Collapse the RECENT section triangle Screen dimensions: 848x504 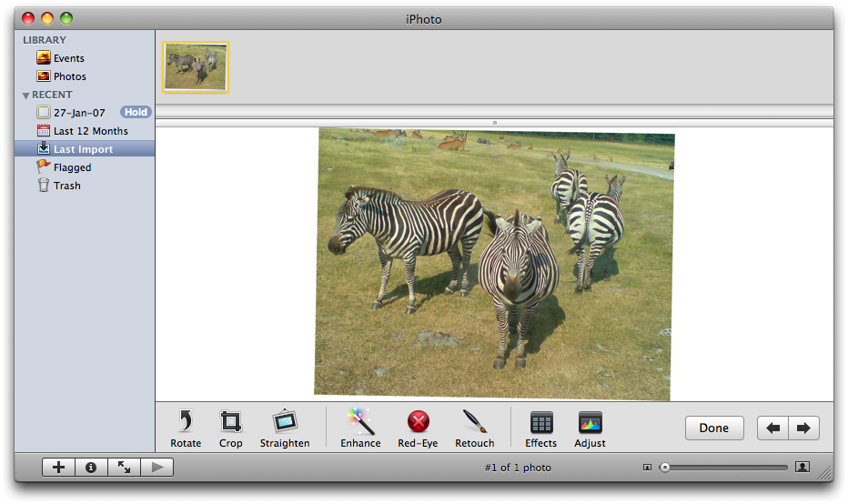click(x=26, y=96)
